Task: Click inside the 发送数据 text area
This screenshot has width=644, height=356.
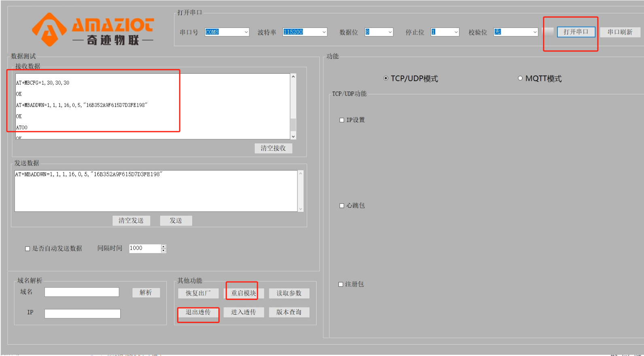Action: (x=156, y=191)
